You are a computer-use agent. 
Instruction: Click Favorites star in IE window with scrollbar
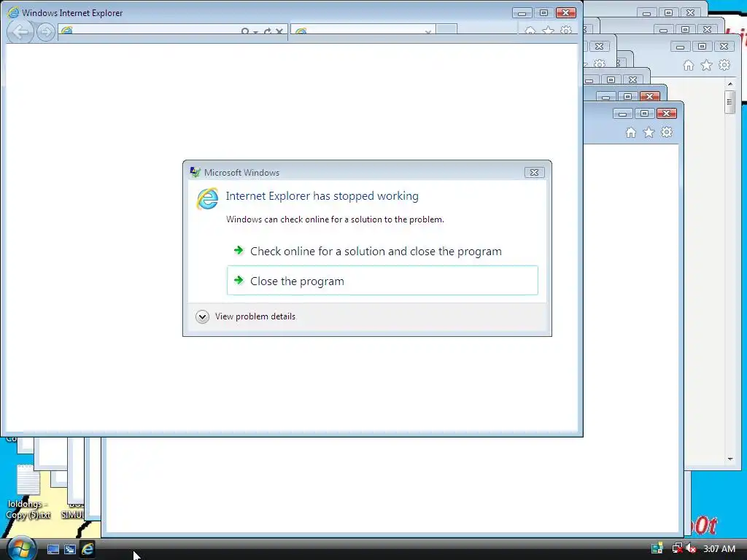[x=706, y=65]
